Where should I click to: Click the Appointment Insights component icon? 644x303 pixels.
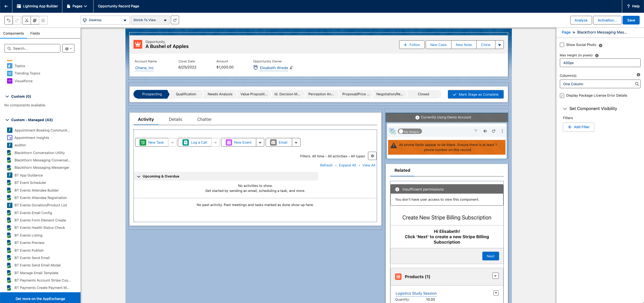pyautogui.click(x=10, y=138)
